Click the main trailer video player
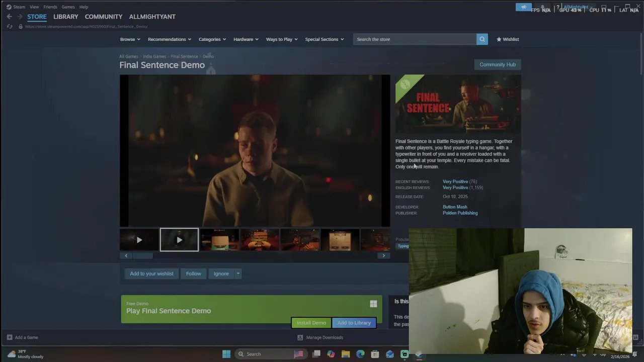Image resolution: width=644 pixels, height=362 pixels. coord(255,151)
